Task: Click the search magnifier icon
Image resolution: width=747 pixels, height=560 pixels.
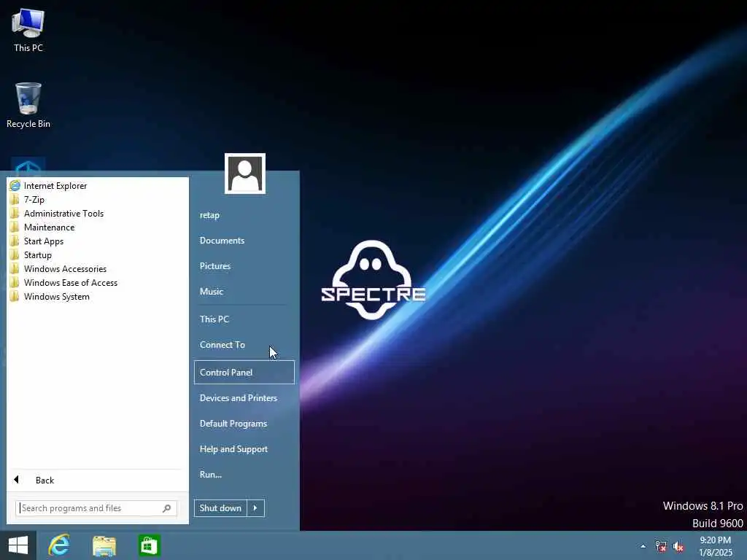Action: click(167, 508)
